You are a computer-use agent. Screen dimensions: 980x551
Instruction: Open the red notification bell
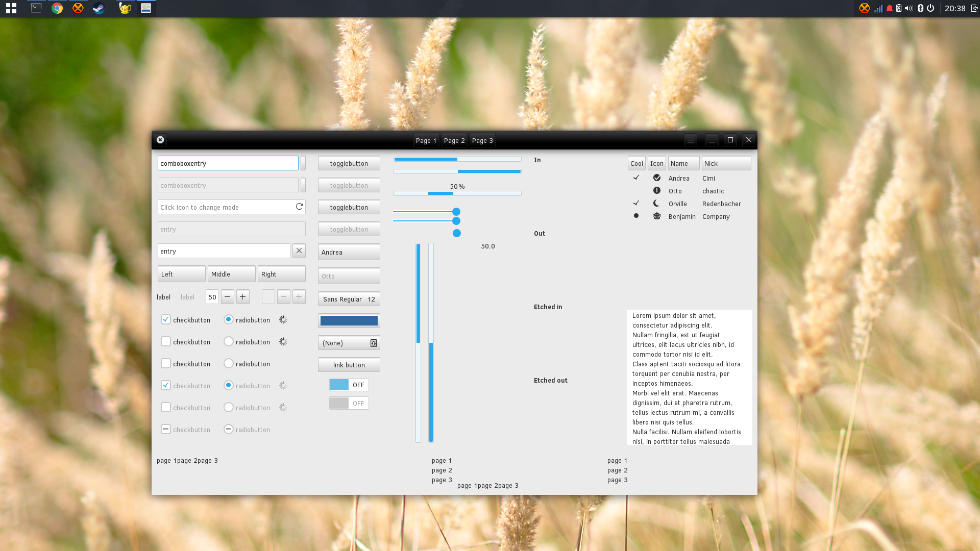click(889, 8)
